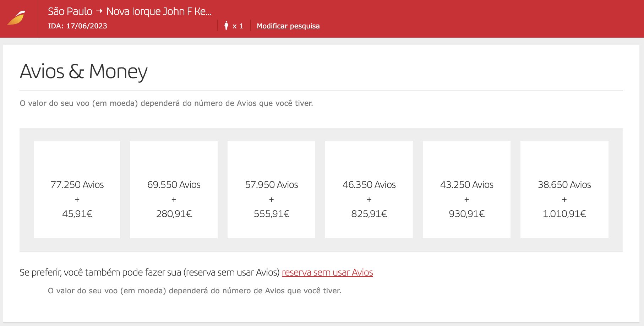The width and height of the screenshot is (644, 326).
Task: Choose the 46.350 Avios + 825,91€ card
Action: [x=369, y=190]
